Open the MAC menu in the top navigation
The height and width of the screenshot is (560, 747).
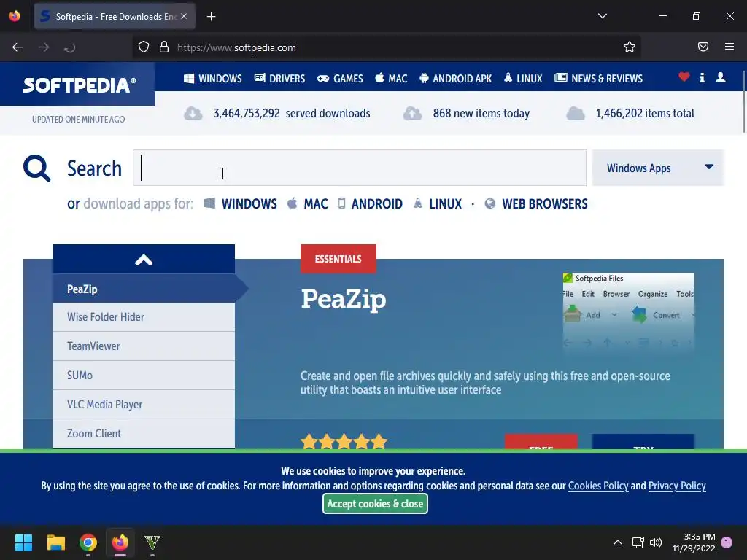click(391, 79)
